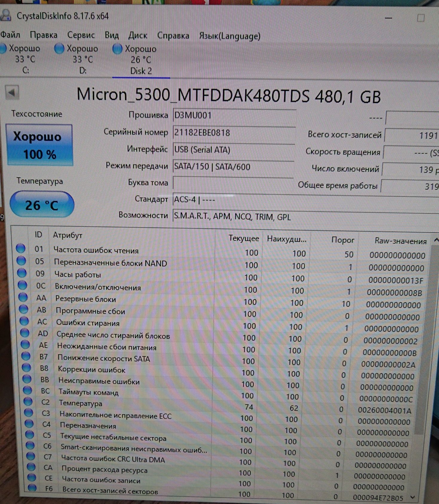Click raw value 00000000013F
Screen dimensions: 439x504
[x=396, y=280]
